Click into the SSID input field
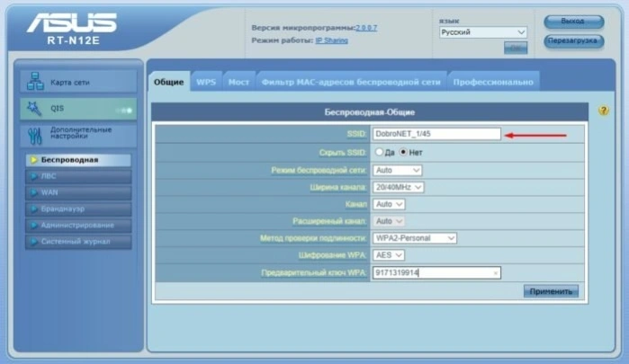This screenshot has height=364, width=629. (436, 134)
